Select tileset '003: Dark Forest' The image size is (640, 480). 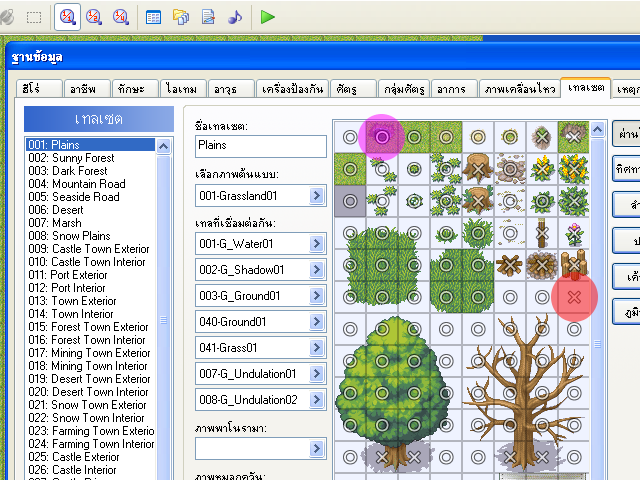coord(90,171)
